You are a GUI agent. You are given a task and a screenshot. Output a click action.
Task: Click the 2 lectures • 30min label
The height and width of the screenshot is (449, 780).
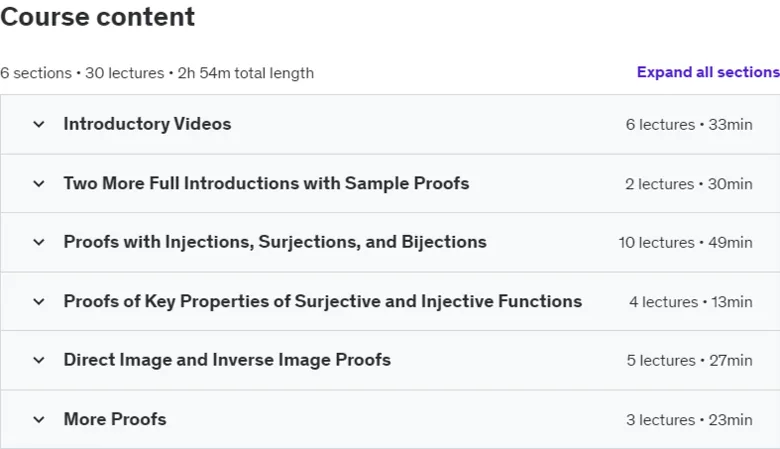tap(689, 184)
